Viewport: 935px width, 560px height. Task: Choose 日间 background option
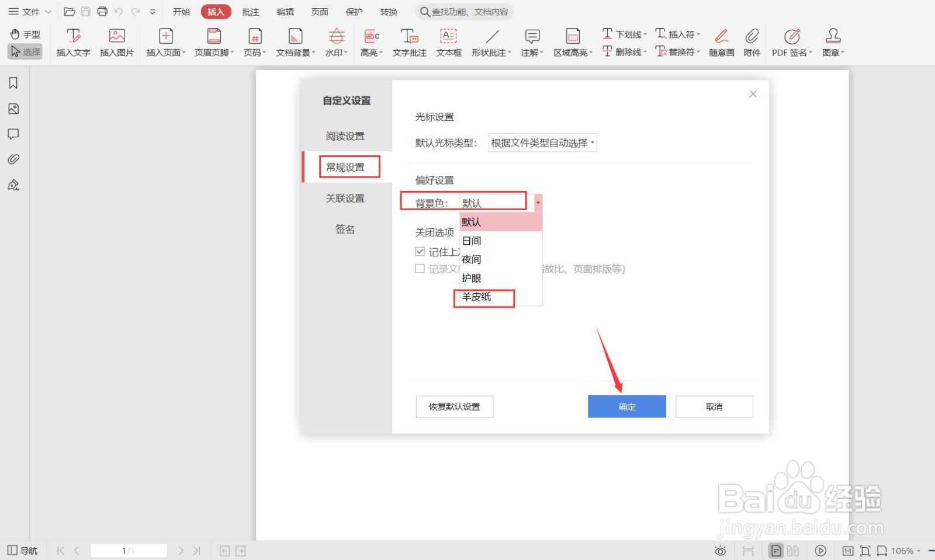click(501, 241)
